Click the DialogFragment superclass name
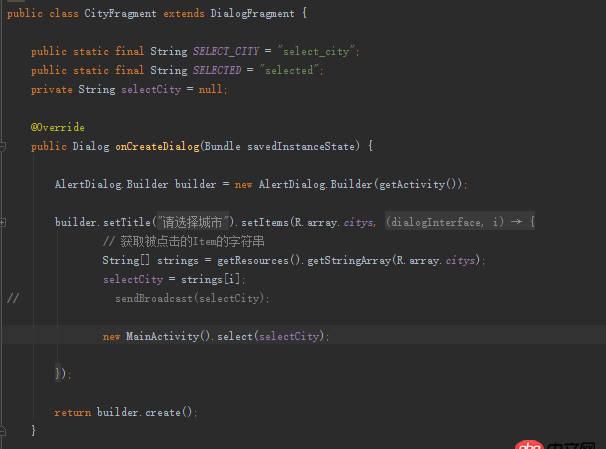The width and height of the screenshot is (606, 449). 252,14
